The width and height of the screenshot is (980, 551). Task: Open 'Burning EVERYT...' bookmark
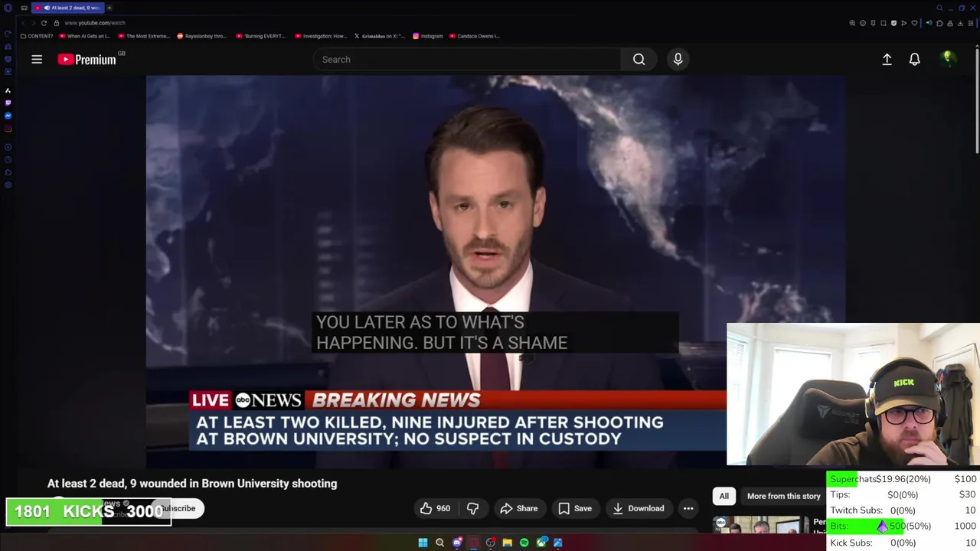261,36
